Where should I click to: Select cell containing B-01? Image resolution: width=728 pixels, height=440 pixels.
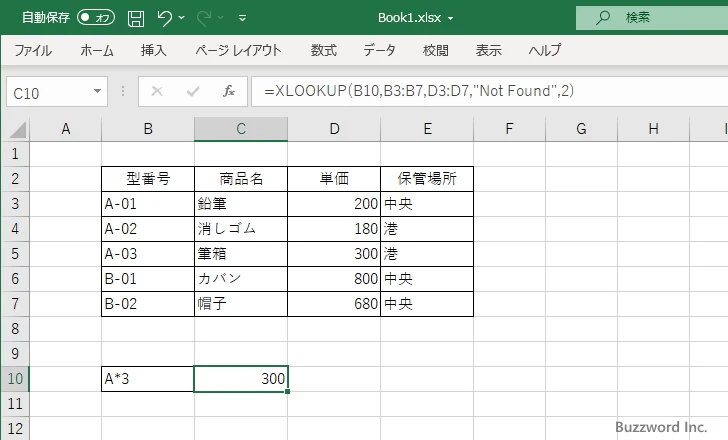tap(148, 279)
